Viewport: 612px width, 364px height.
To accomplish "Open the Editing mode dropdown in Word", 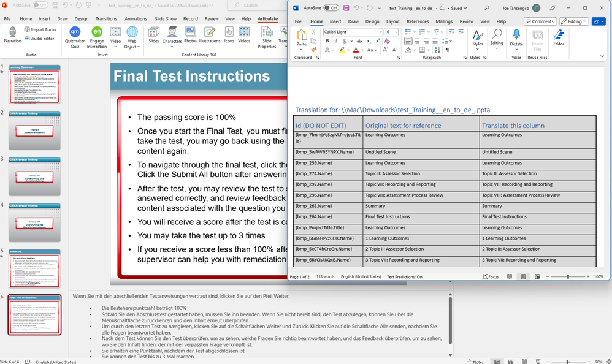I will click(x=574, y=21).
